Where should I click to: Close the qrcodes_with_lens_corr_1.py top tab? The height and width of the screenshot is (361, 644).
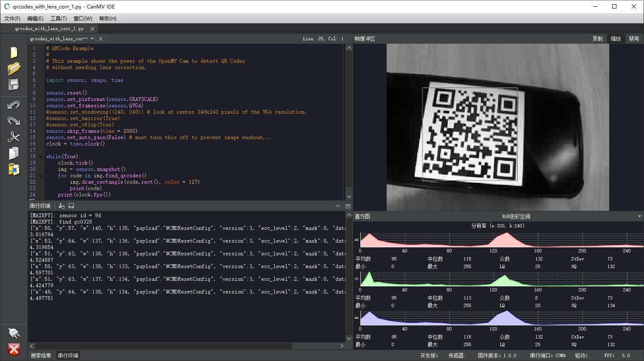[x=92, y=29]
